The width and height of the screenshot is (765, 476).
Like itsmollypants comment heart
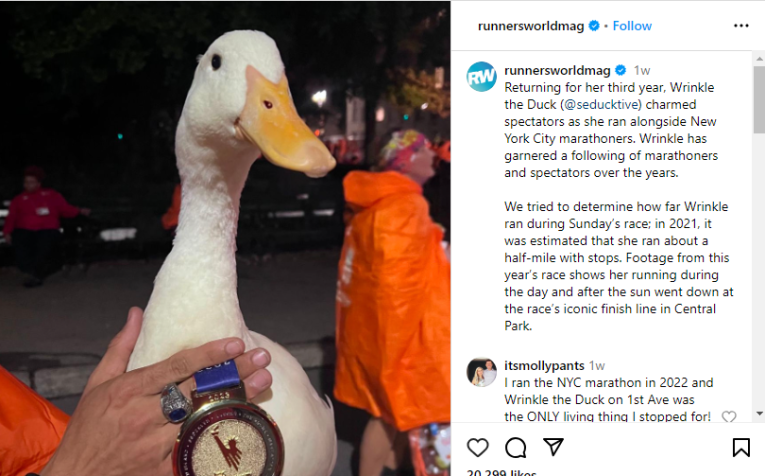[729, 417]
